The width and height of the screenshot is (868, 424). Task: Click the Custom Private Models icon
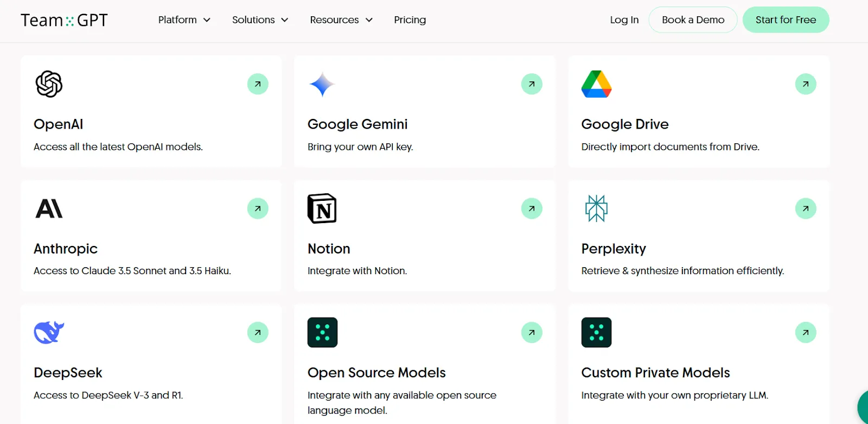pos(596,332)
